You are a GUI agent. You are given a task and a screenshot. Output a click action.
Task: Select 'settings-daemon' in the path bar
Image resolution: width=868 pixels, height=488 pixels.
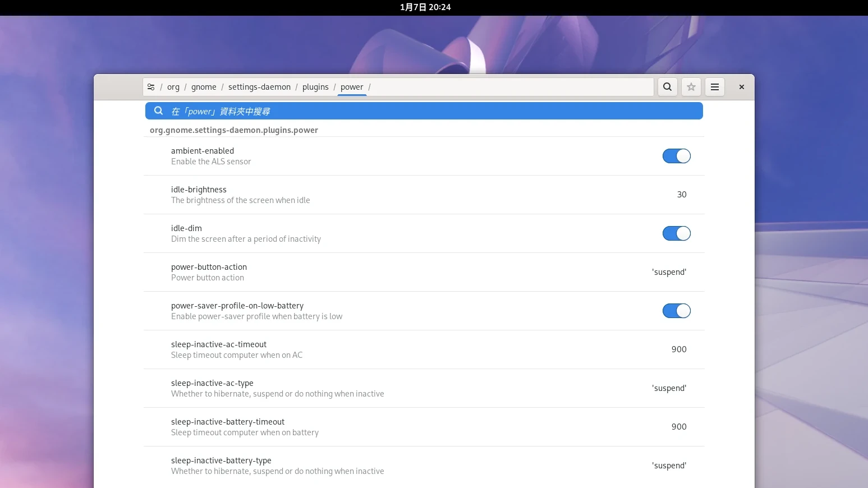(x=259, y=87)
